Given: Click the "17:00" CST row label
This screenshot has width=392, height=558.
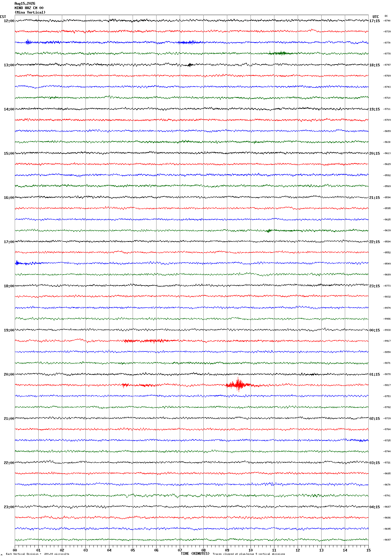Looking at the screenshot, I should pos(9,242).
